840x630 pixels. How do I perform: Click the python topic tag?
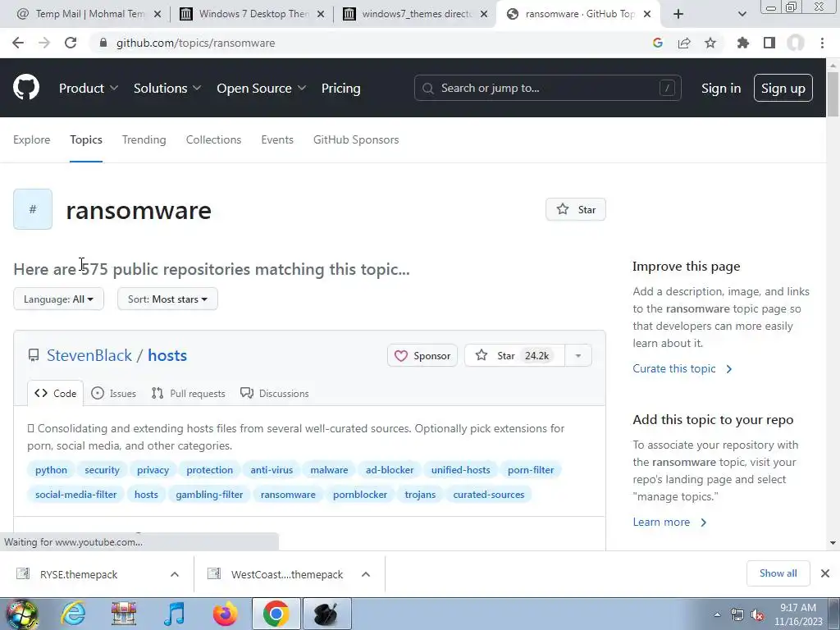point(51,470)
